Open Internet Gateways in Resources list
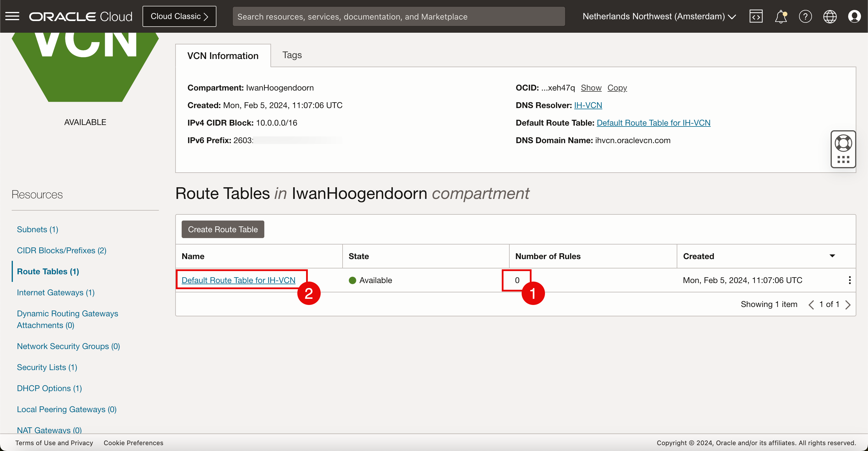The image size is (868, 451). (55, 292)
